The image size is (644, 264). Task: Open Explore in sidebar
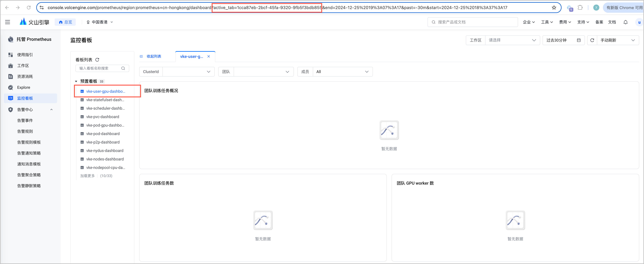coord(24,87)
